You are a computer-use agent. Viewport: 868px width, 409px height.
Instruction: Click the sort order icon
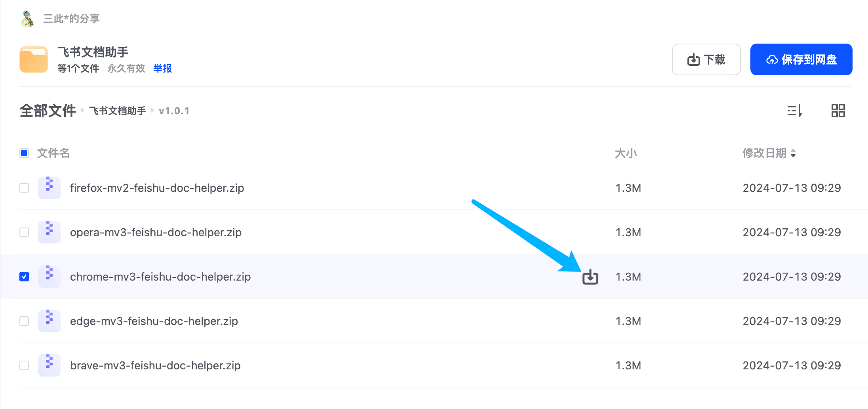pyautogui.click(x=794, y=111)
